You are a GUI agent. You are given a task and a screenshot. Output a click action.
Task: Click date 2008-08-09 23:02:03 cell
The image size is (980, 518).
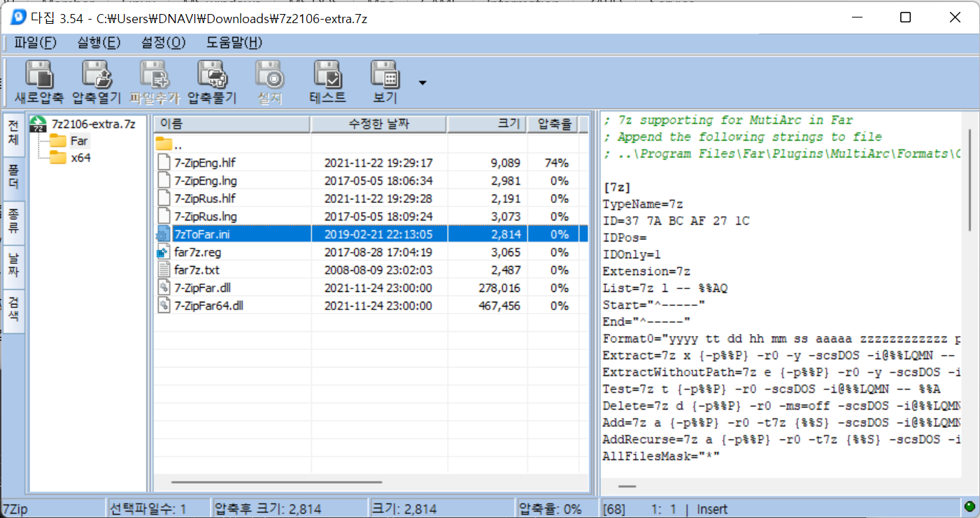pos(378,270)
